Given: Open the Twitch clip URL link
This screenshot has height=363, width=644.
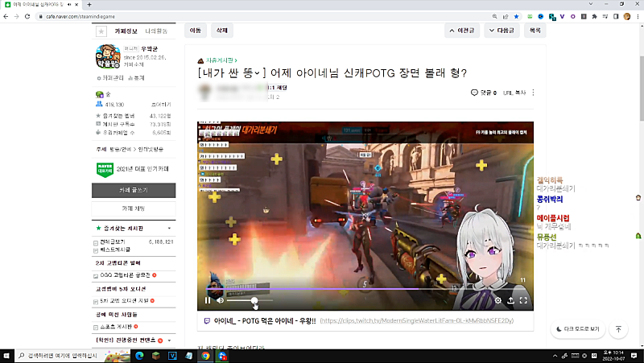Looking at the screenshot, I should pos(416,320).
